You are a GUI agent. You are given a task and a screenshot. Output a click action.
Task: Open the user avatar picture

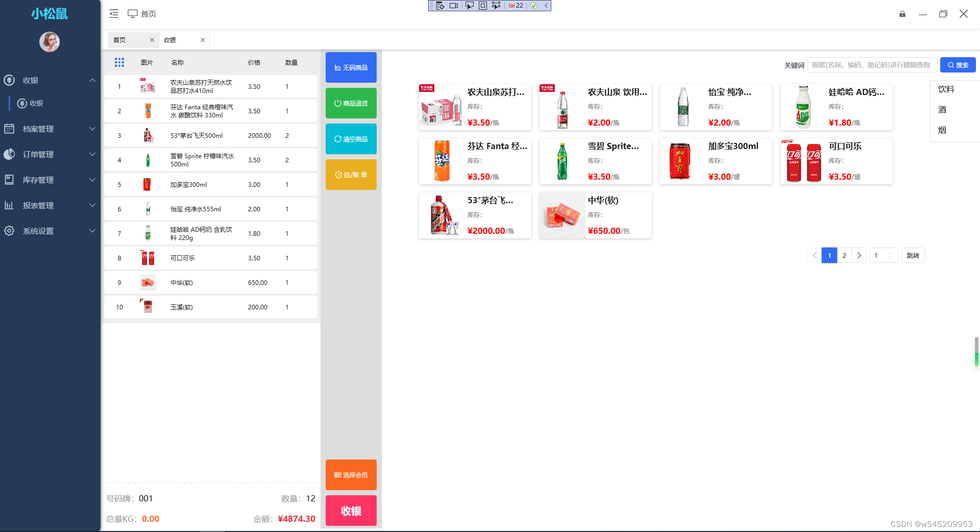[x=50, y=42]
